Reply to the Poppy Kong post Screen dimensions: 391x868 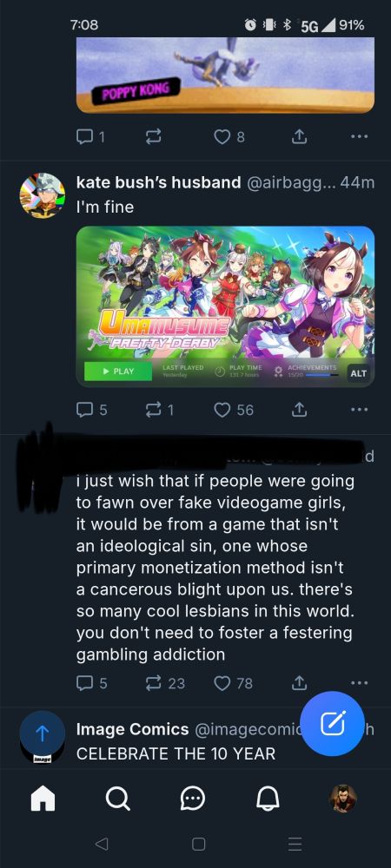coord(90,135)
